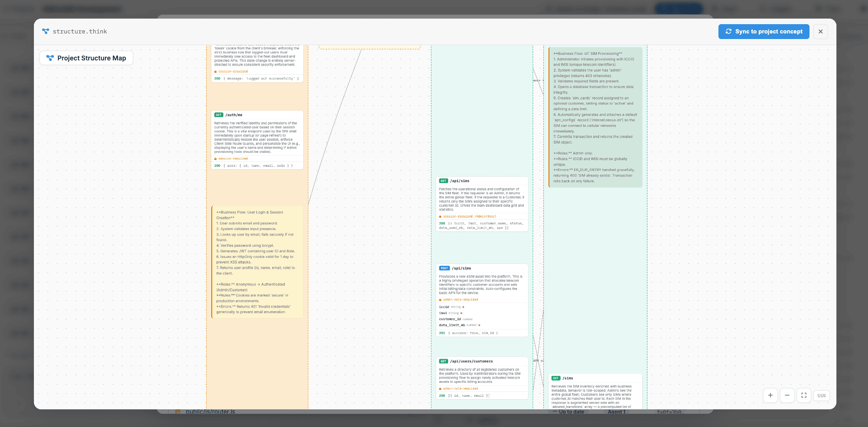Click the logout endpoint card with the 200 response
Viewport: 868px width, 427px height.
[x=257, y=64]
